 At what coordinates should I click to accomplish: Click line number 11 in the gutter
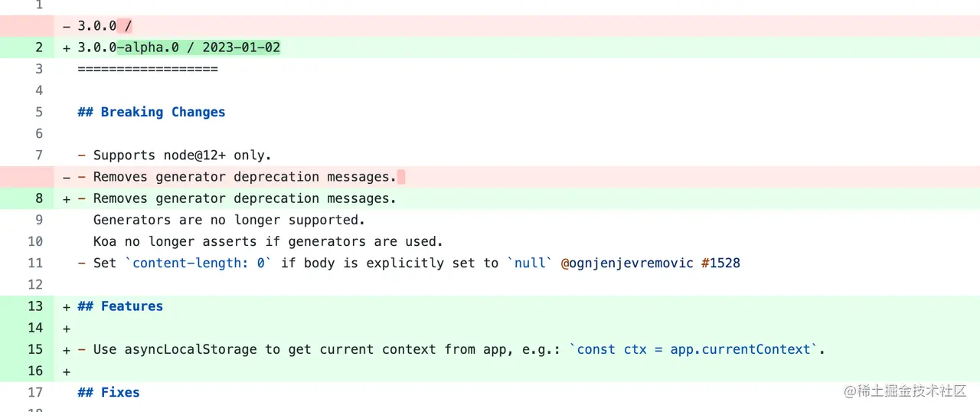[x=35, y=263]
